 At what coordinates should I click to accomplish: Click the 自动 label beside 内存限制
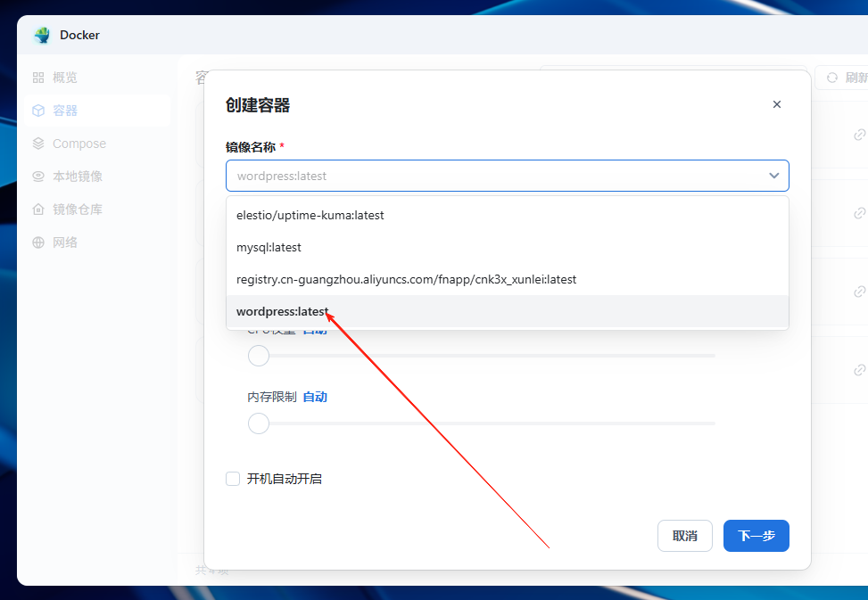(315, 397)
